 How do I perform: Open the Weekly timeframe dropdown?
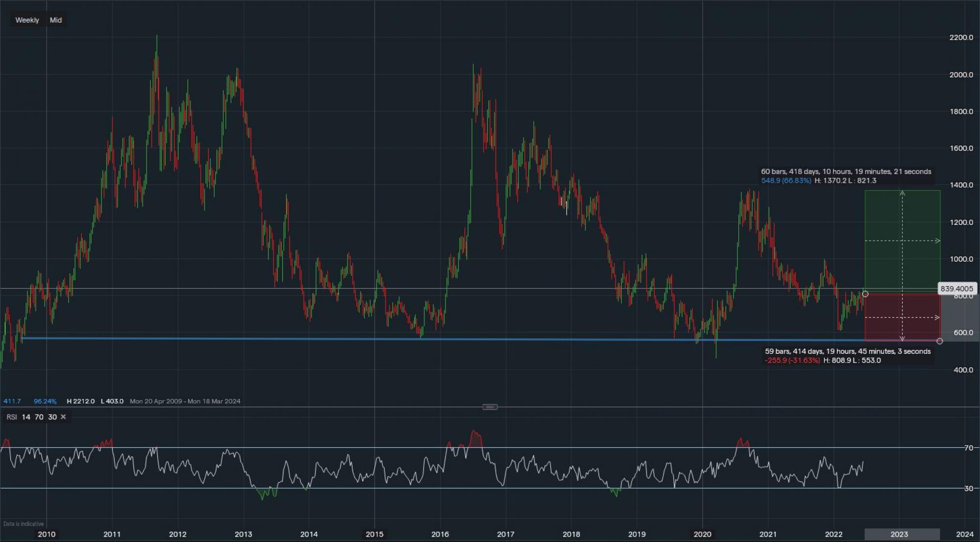27,20
